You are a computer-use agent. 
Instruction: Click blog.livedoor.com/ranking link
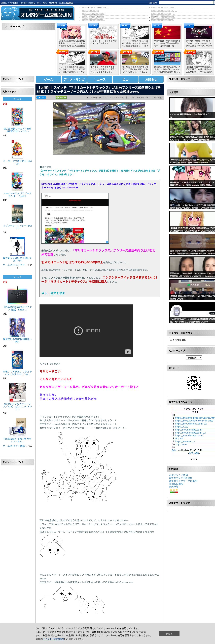coord(194,420)
